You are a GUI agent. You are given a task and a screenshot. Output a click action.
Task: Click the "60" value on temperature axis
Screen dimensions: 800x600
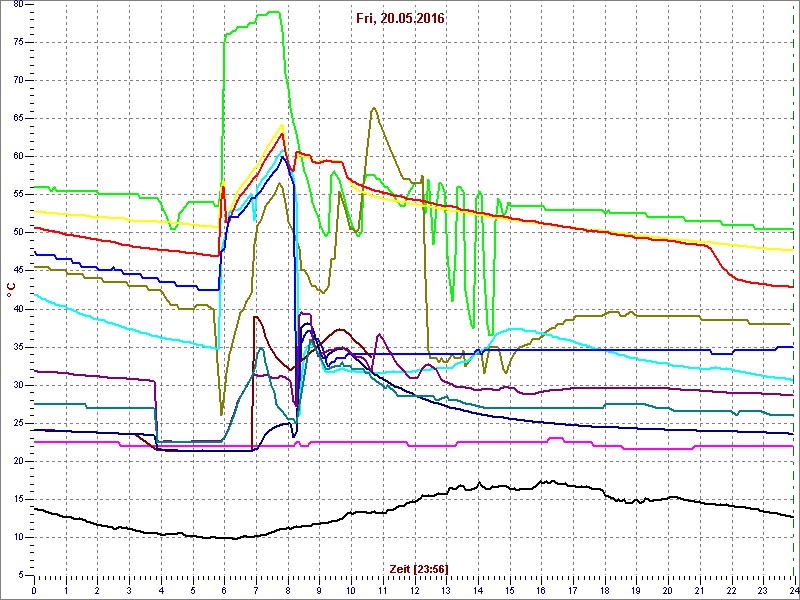tap(17, 157)
